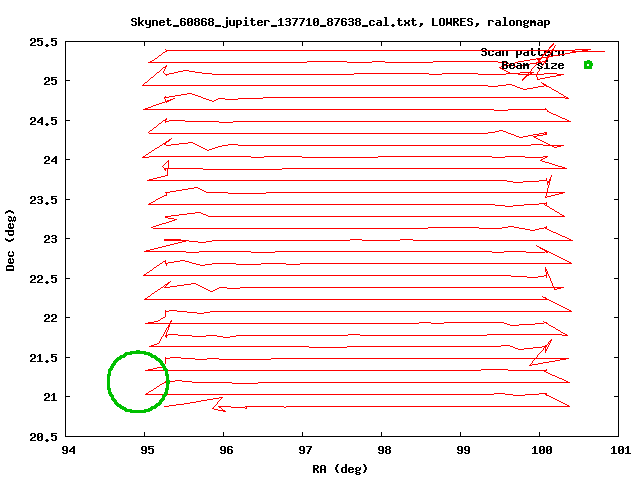Click the 22.5 Dec axis tick label
The height and width of the screenshot is (480, 640).
[43, 279]
